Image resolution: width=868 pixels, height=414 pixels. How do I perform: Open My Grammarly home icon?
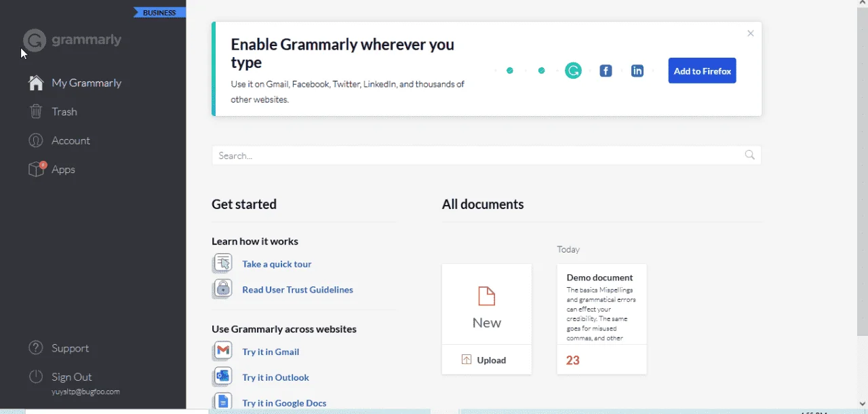point(36,83)
